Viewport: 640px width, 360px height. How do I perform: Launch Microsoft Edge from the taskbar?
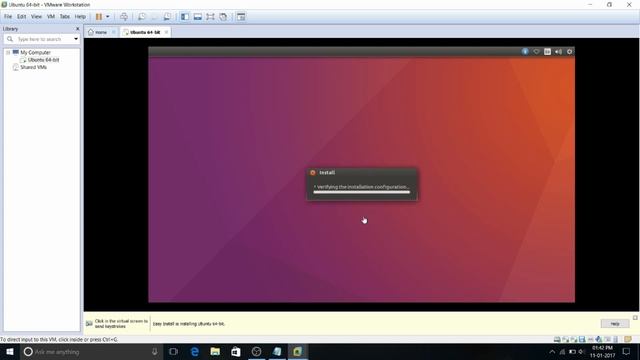pyautogui.click(x=195, y=352)
